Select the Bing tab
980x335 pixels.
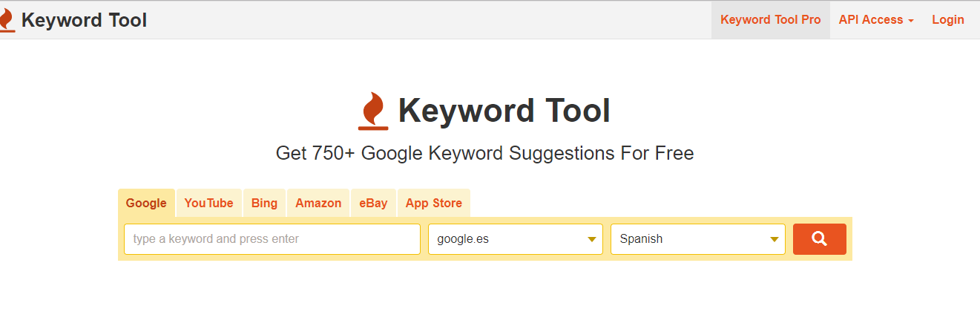[x=264, y=203]
